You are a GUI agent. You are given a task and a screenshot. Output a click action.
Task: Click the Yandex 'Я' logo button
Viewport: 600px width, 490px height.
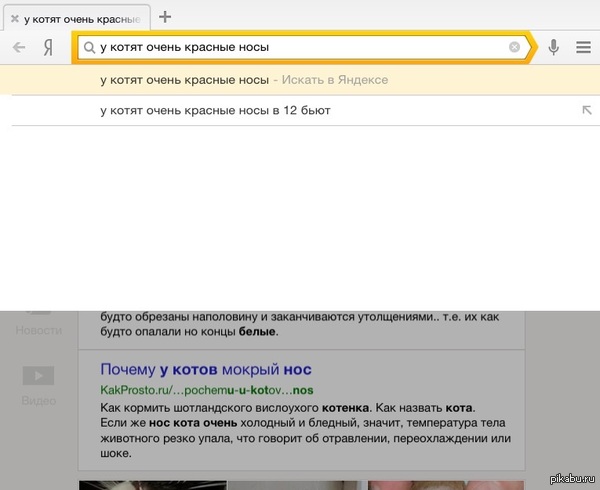(48, 47)
